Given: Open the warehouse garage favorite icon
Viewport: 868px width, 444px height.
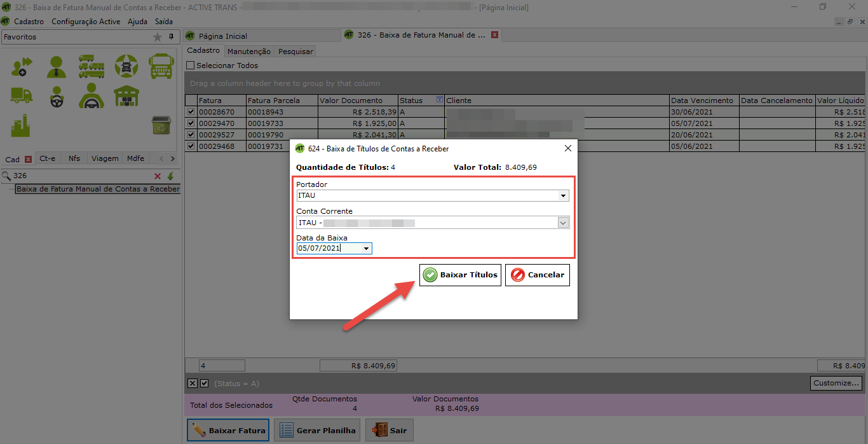Looking at the screenshot, I should point(126,95).
